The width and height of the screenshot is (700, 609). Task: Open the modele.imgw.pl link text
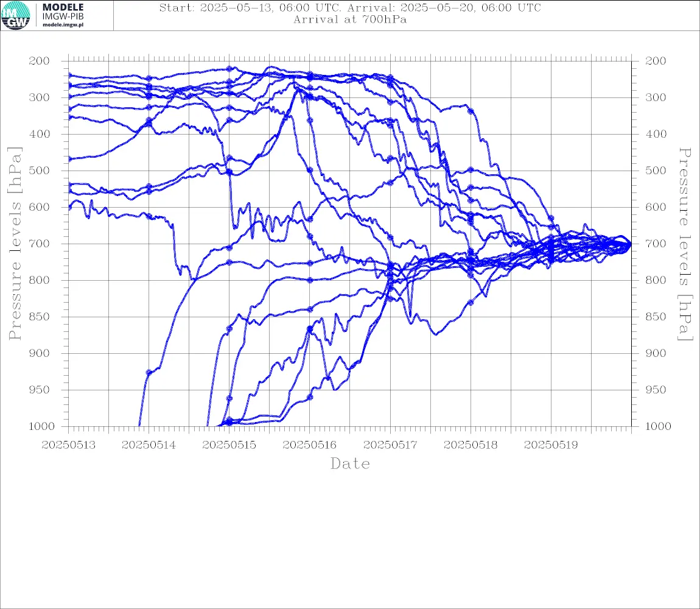[x=63, y=25]
